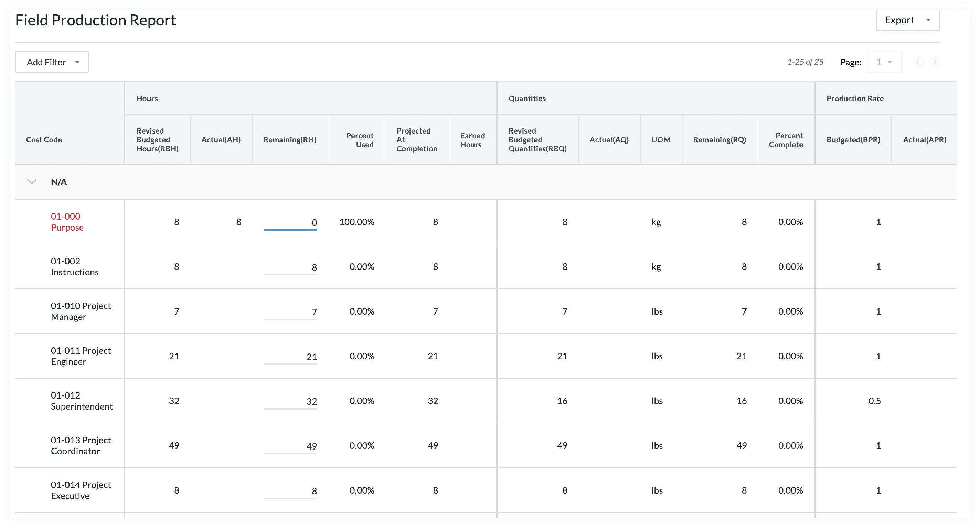The height and width of the screenshot is (528, 980).
Task: Select the 01-011 Project Engineer row label
Action: (x=81, y=356)
